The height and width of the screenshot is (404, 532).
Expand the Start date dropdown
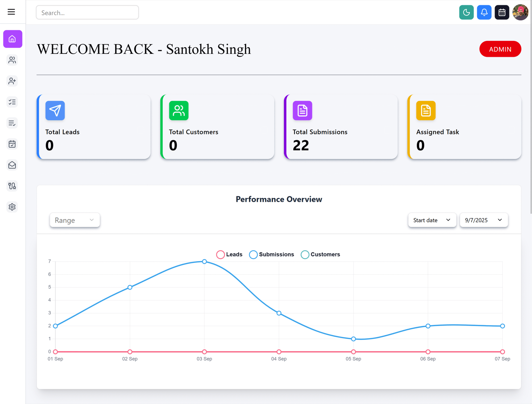(x=432, y=220)
